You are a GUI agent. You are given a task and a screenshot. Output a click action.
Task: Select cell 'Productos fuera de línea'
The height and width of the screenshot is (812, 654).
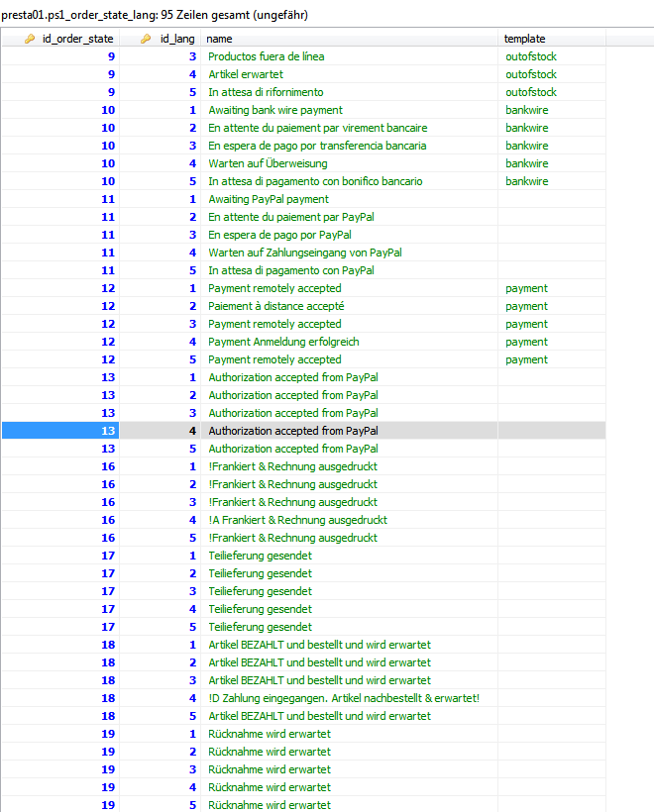tap(350, 56)
